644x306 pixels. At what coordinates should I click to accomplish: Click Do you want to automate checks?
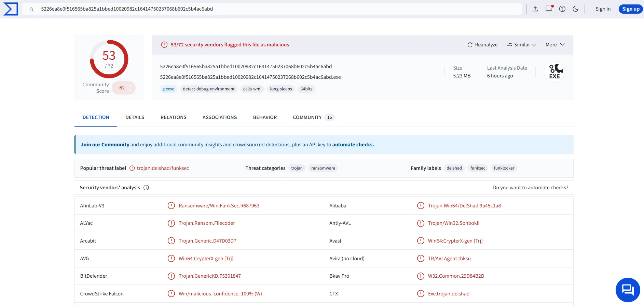(x=531, y=188)
